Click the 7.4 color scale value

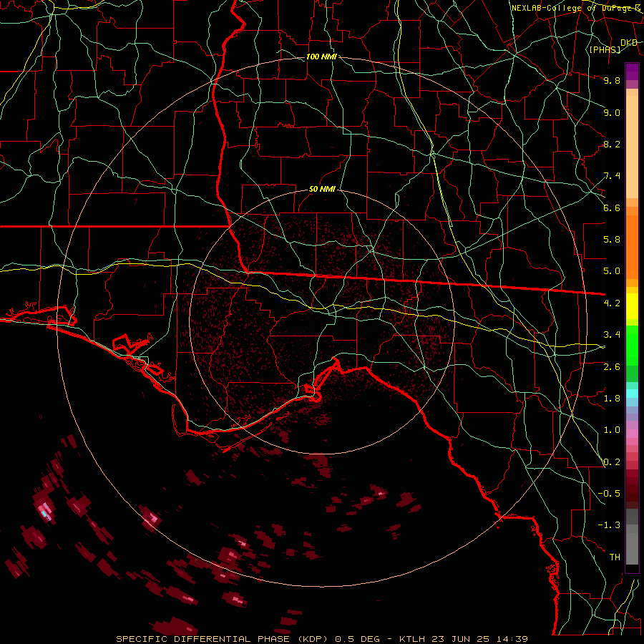pyautogui.click(x=612, y=176)
